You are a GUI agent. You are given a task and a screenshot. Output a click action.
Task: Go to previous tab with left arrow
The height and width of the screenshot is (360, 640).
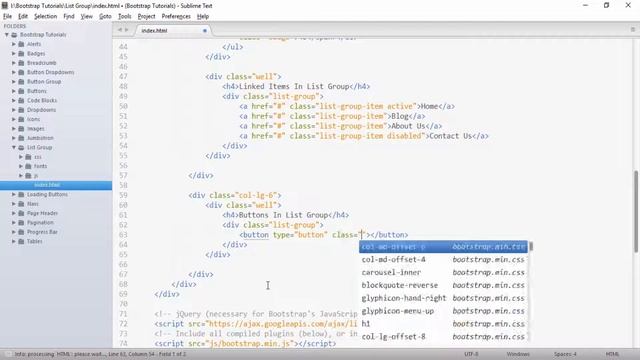click(120, 30)
